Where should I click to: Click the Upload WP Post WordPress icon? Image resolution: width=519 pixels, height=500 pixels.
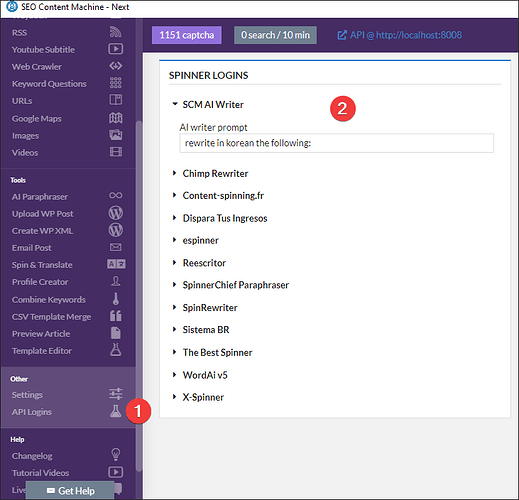click(116, 213)
